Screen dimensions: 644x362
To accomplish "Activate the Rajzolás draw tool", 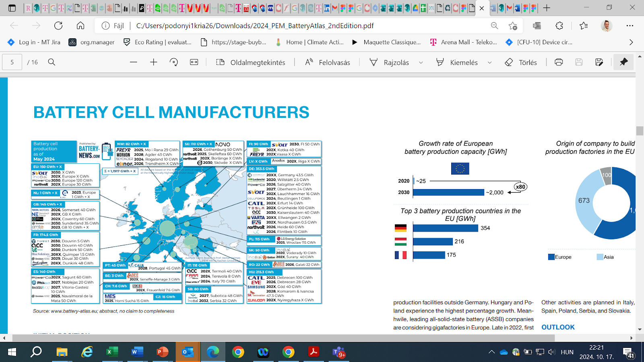I will point(389,62).
